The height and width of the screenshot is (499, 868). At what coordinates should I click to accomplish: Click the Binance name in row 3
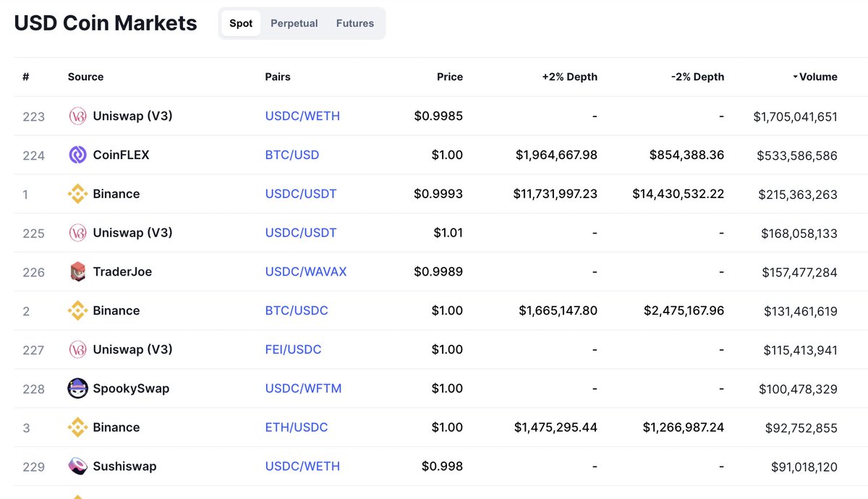[116, 427]
